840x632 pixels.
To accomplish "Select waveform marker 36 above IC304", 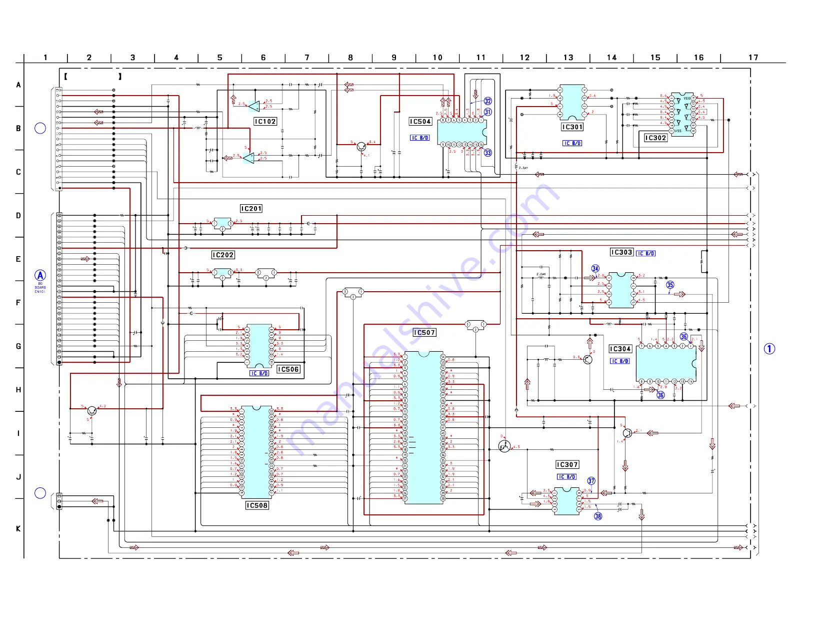I will tap(683, 337).
